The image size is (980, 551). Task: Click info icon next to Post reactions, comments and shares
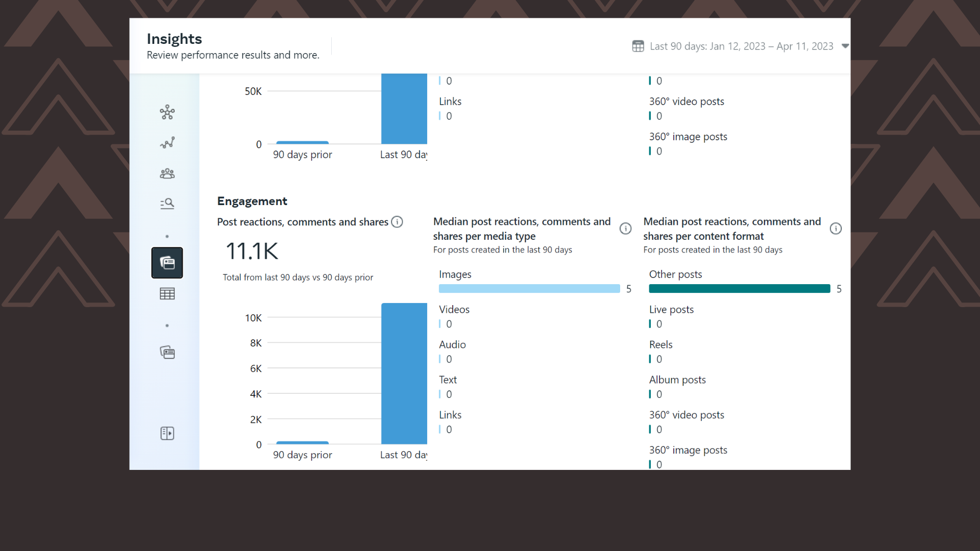click(x=397, y=222)
